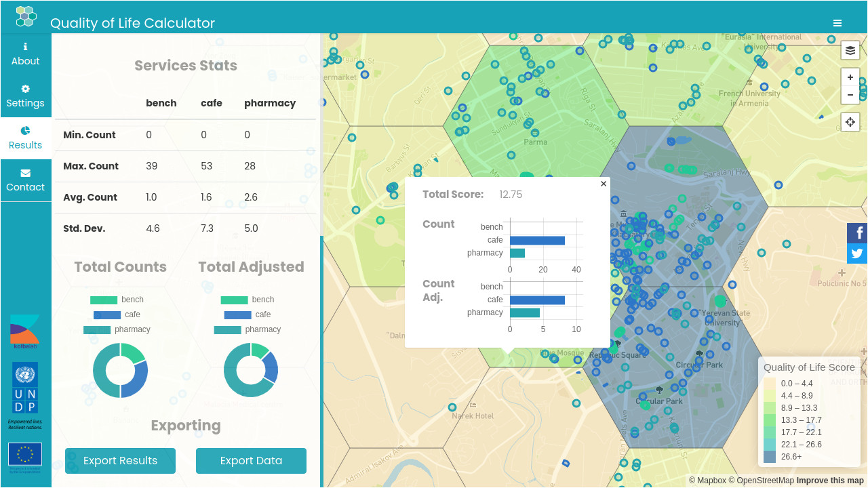Screen dimensions: 868x488
Task: Share via the Twitter icon
Action: click(x=858, y=253)
